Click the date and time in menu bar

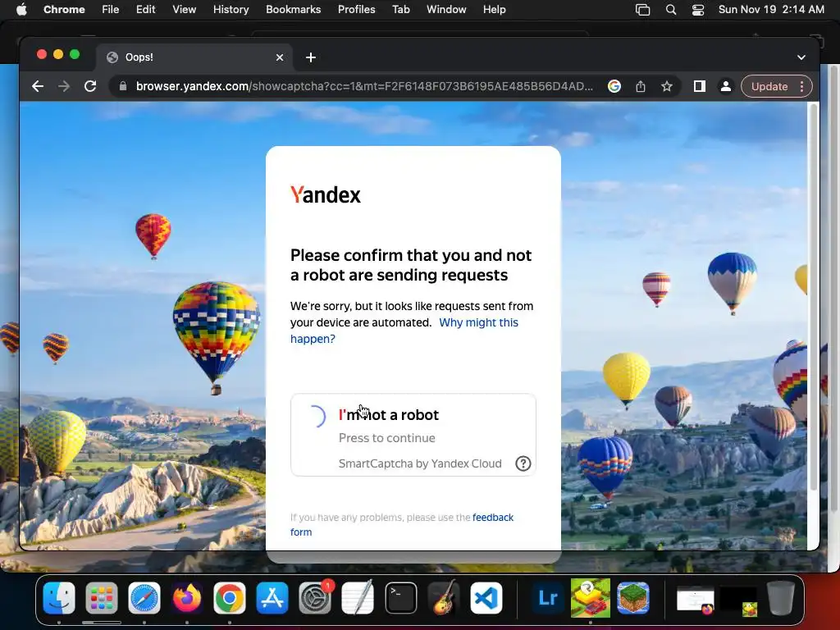pyautogui.click(x=771, y=10)
